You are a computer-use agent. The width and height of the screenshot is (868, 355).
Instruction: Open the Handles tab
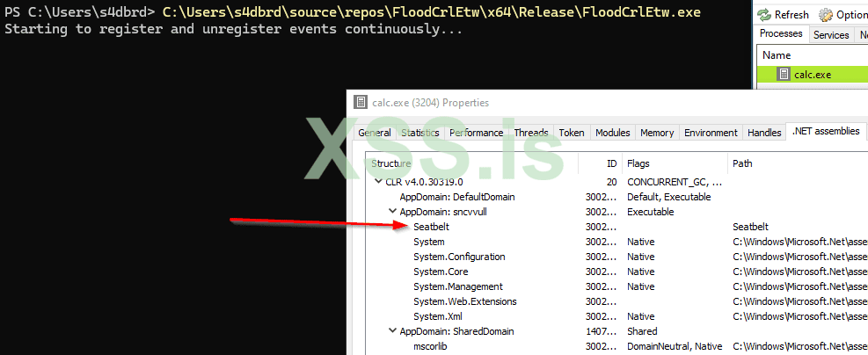(x=764, y=133)
